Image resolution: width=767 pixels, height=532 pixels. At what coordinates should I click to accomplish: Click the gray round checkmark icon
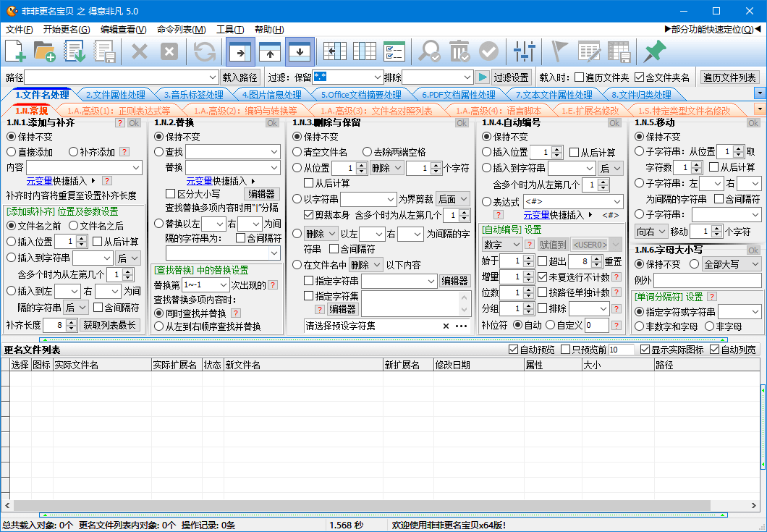coord(488,51)
